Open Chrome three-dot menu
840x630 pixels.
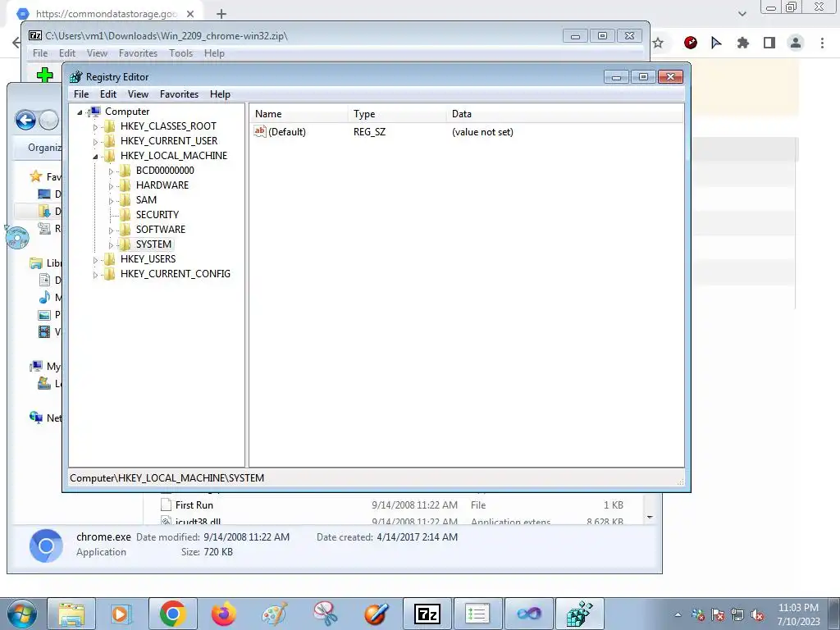click(822, 43)
